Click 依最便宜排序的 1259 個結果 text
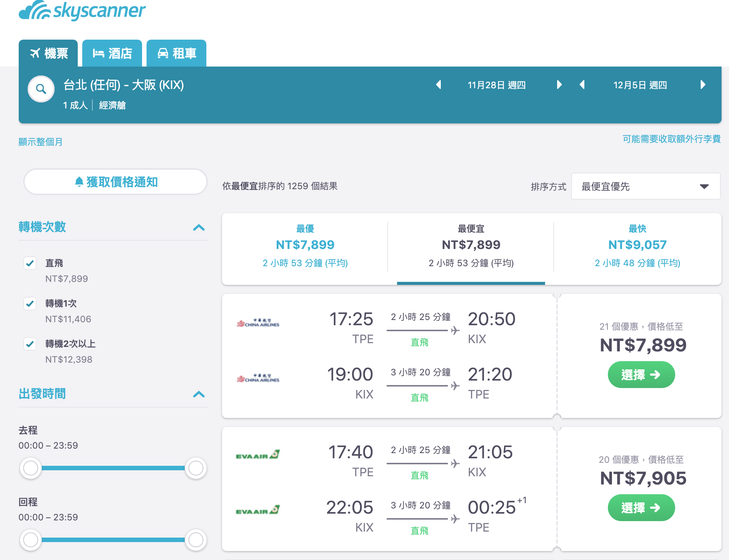Screen dimensions: 729x560 tap(280, 186)
